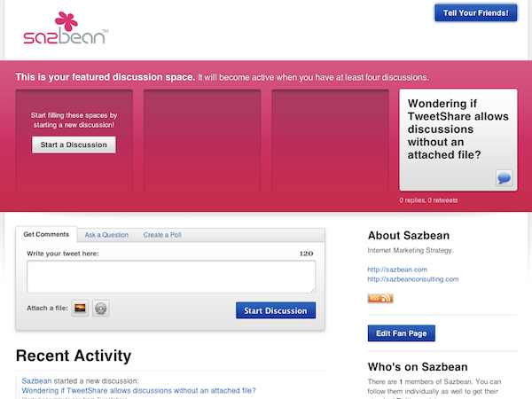Open the orange RSS feed icon
Image resolution: width=532 pixels, height=399 pixels.
click(379, 299)
